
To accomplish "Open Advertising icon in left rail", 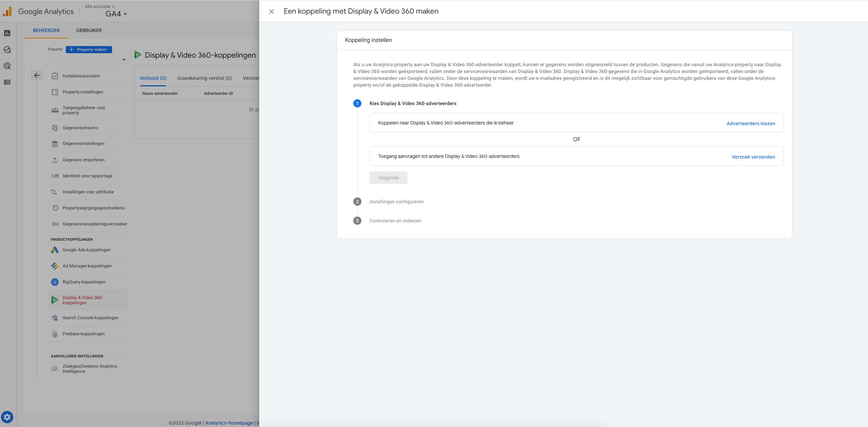I will (x=7, y=66).
